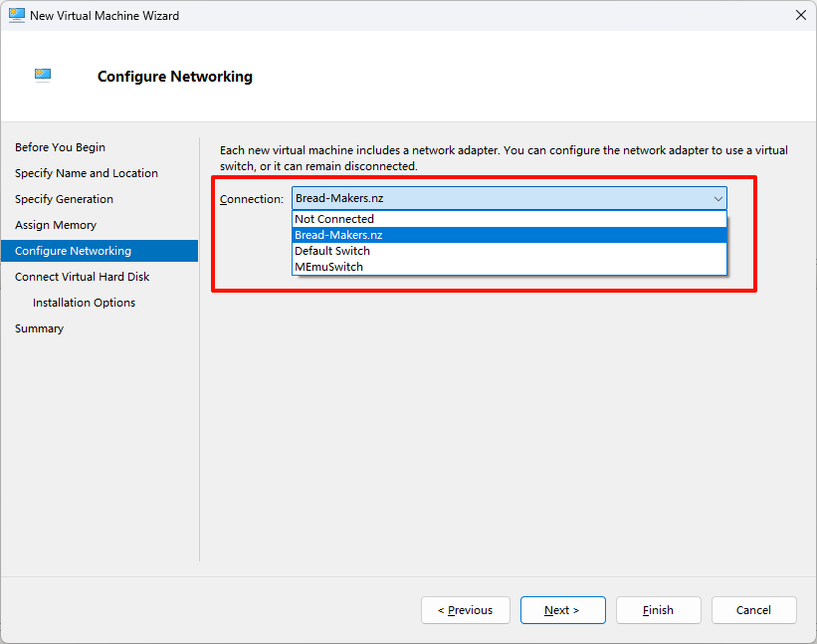Click the header icon beside Configure Networking
This screenshot has height=644, width=817.
point(42,75)
